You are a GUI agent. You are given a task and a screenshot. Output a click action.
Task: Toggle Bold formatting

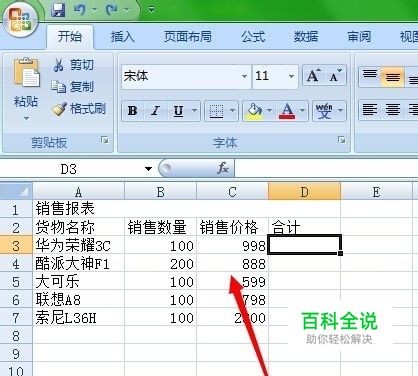coord(133,111)
